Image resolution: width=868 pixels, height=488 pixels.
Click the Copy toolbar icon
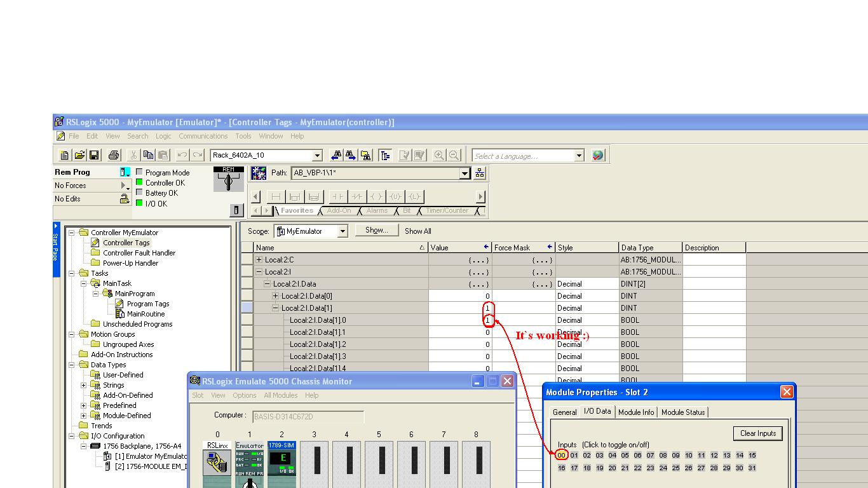(148, 155)
